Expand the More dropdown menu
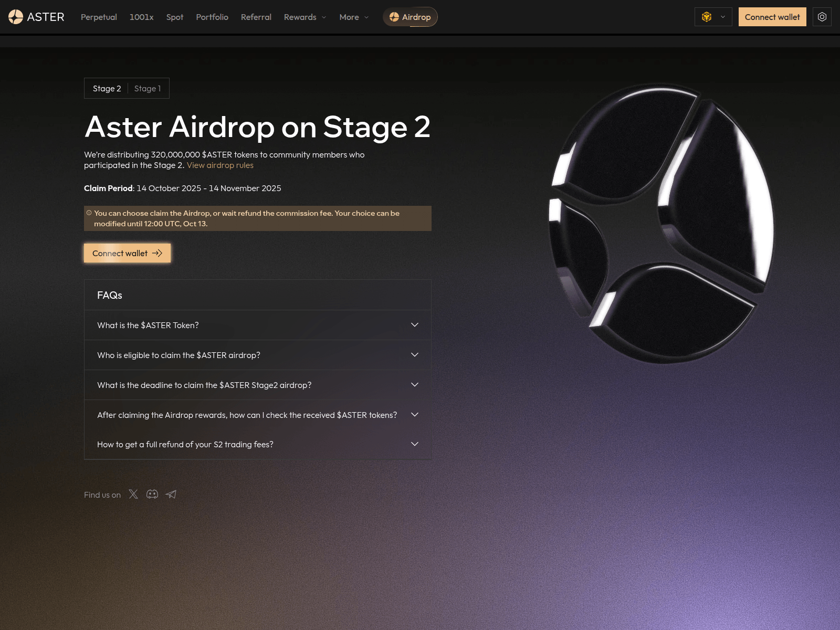 (x=354, y=17)
